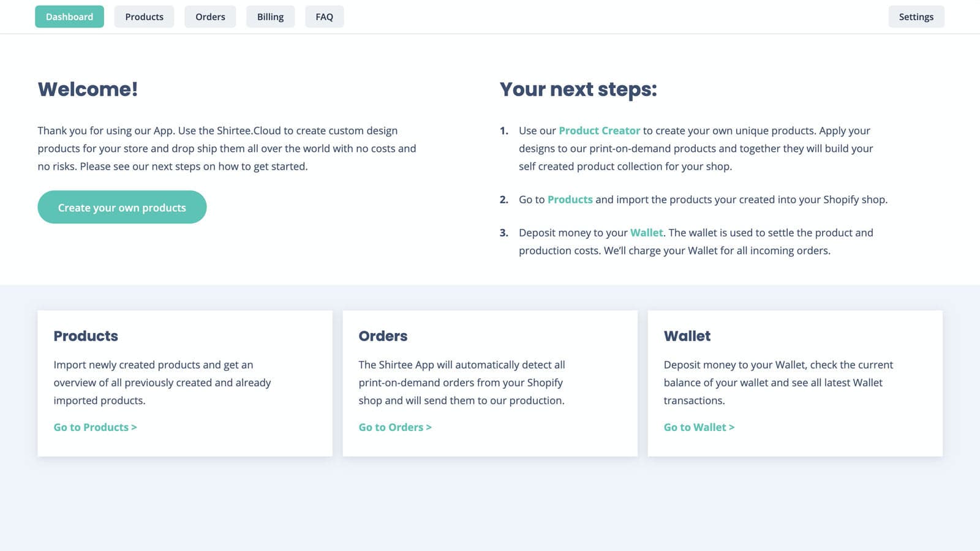Open the Wallet link in step three
The height and width of the screenshot is (551, 980).
pyautogui.click(x=647, y=232)
